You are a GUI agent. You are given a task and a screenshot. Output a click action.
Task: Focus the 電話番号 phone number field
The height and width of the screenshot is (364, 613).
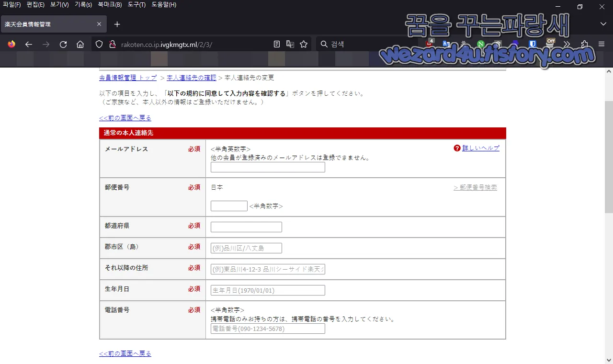[268, 329]
